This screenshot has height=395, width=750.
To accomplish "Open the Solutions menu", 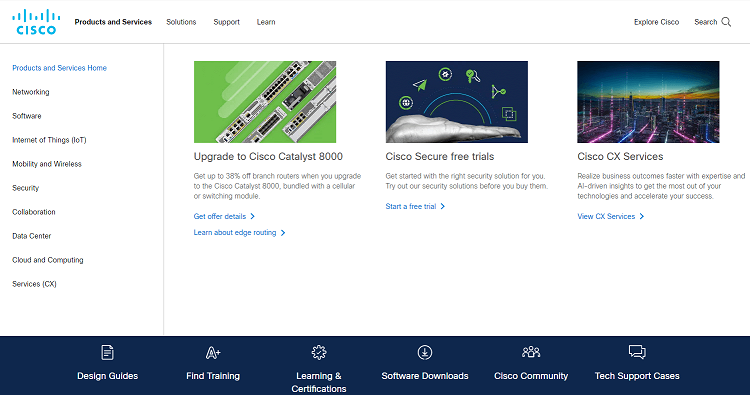I will click(x=181, y=22).
